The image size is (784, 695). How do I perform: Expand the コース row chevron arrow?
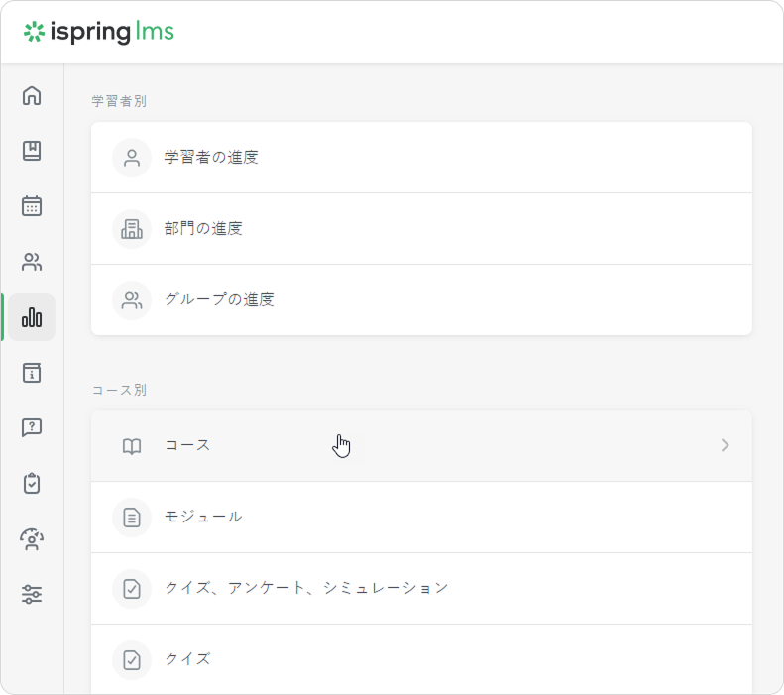coord(725,446)
